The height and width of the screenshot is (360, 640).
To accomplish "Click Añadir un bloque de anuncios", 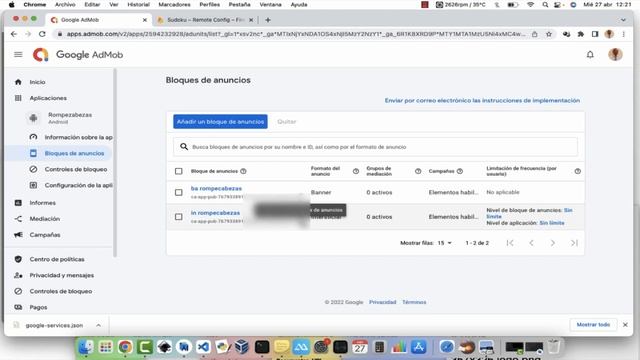I will coord(220,122).
